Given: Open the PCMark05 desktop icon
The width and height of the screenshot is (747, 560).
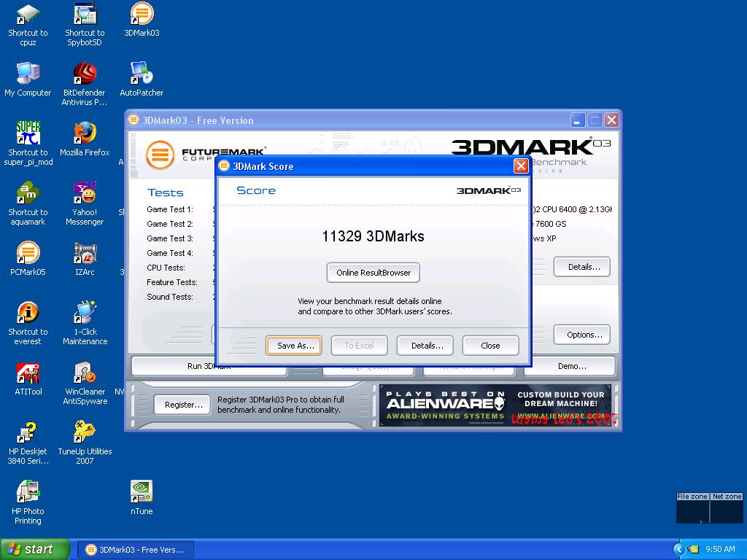Looking at the screenshot, I should [x=28, y=259].
